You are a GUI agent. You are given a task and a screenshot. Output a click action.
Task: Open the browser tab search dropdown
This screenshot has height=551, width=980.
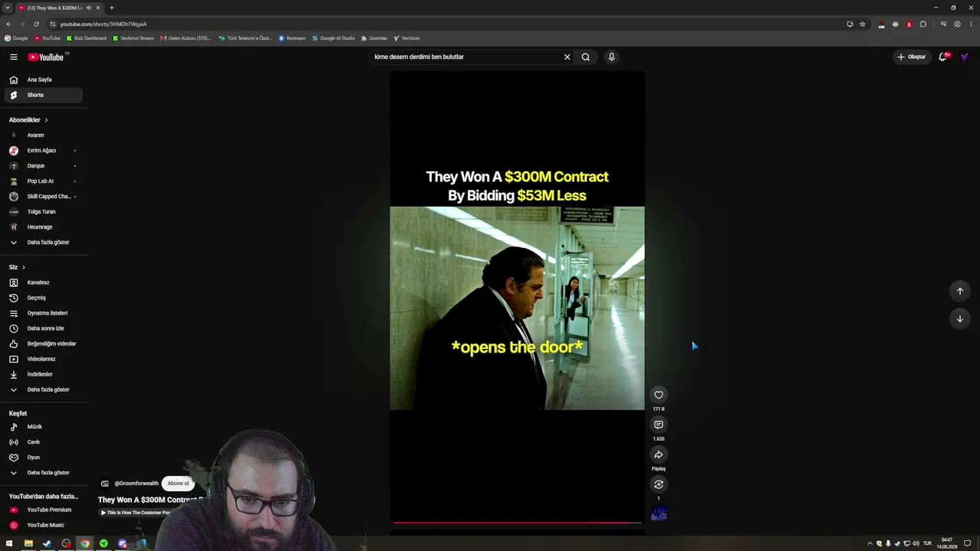click(x=8, y=8)
